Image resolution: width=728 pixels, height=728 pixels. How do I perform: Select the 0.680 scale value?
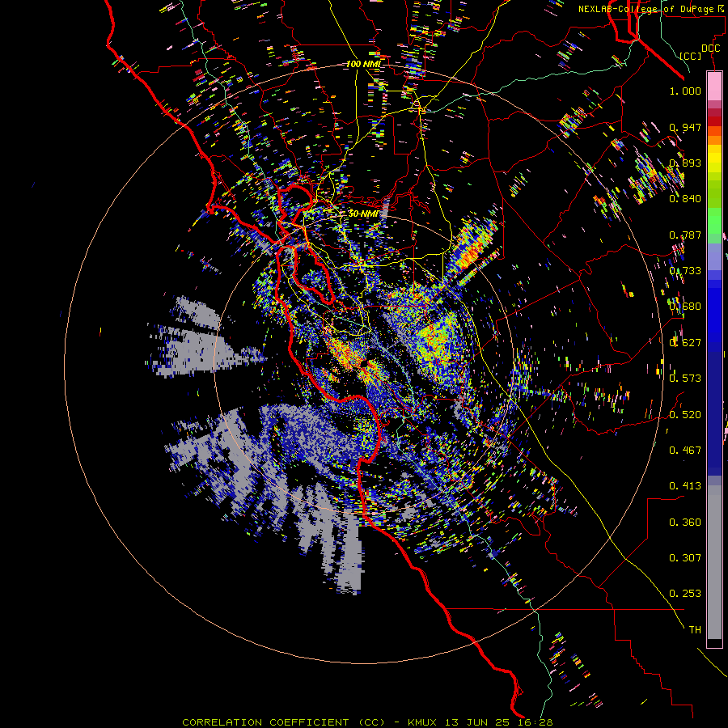coord(685,307)
